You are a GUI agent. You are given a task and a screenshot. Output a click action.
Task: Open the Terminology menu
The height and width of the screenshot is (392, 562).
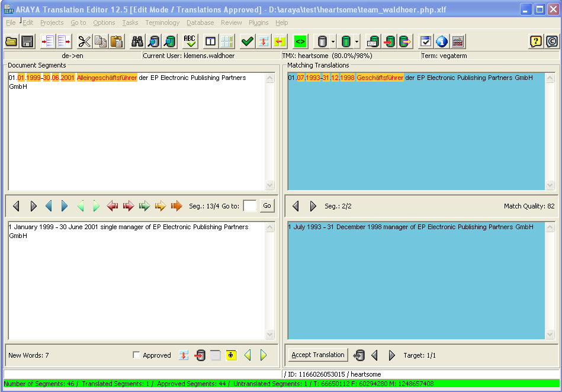pyautogui.click(x=162, y=23)
